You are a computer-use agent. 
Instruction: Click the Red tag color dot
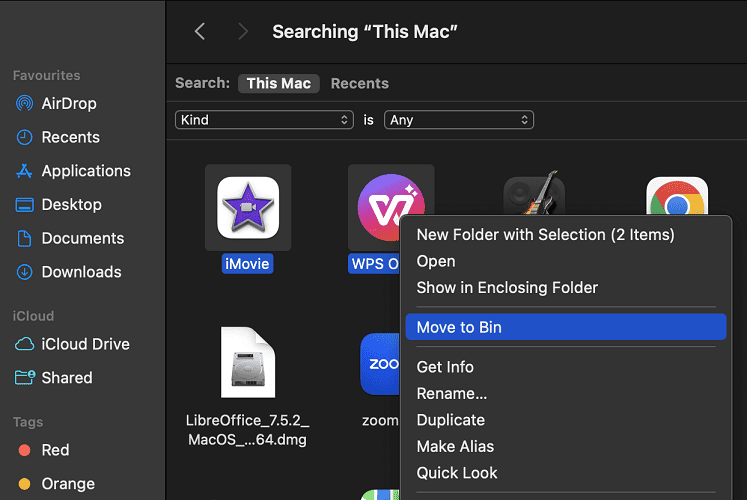24,450
